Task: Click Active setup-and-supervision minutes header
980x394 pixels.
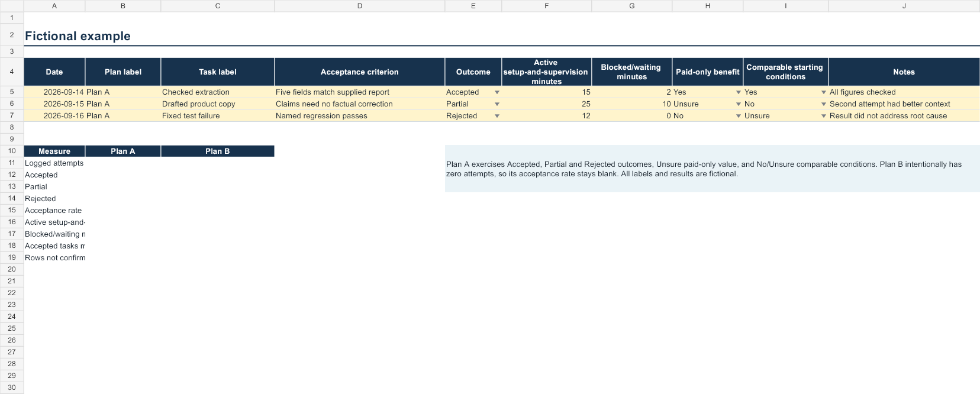Action: point(547,72)
